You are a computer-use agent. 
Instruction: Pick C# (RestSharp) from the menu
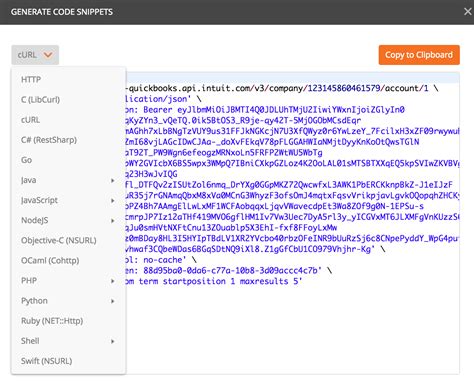(x=68, y=140)
